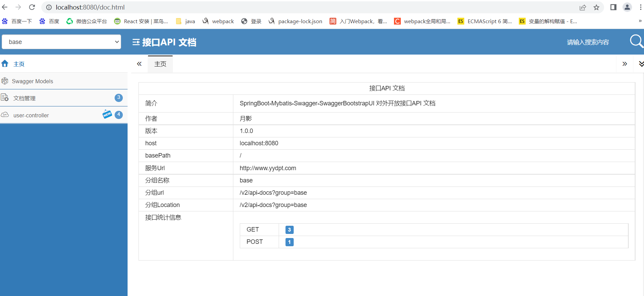Click the home icon beside 主页
644x296 pixels.
(5, 63)
